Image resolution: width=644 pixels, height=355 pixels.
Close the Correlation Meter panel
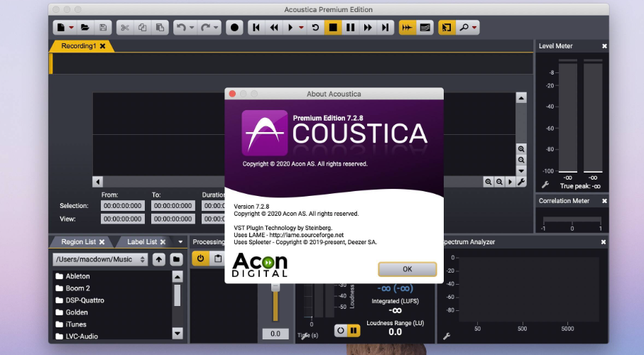point(604,201)
